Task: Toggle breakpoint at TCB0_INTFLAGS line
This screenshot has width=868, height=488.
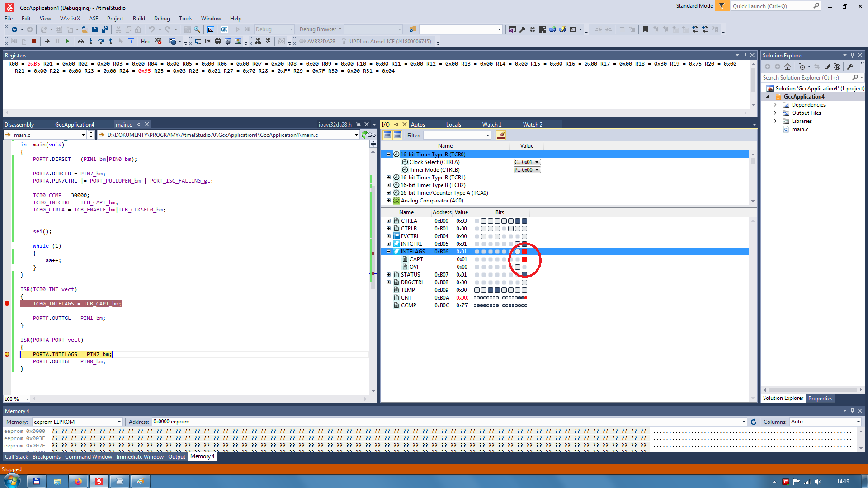Action: point(7,304)
